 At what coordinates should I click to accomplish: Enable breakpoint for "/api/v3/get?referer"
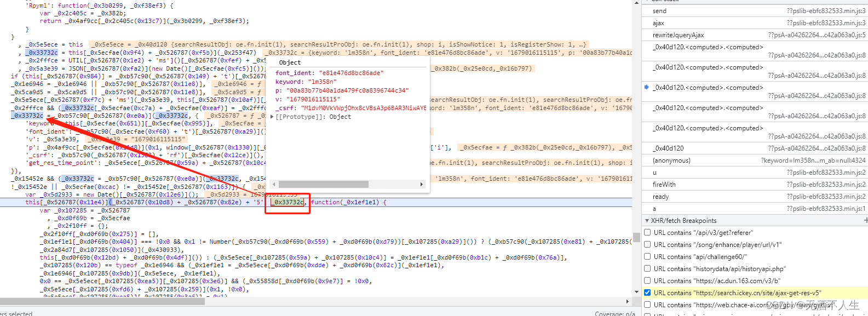647,233
